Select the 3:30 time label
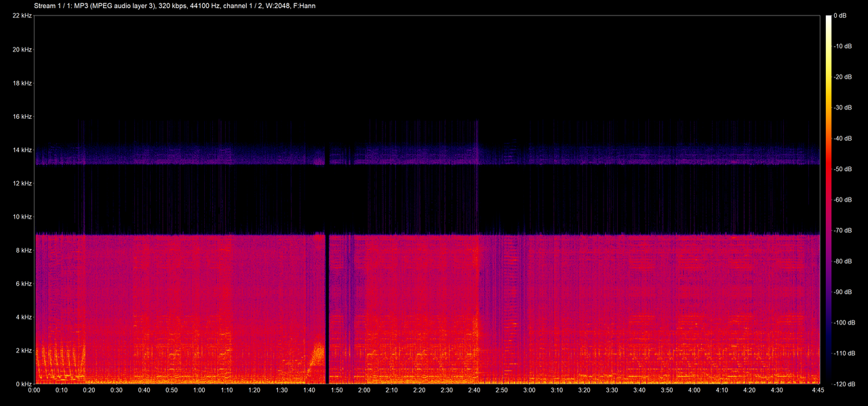 click(x=612, y=391)
